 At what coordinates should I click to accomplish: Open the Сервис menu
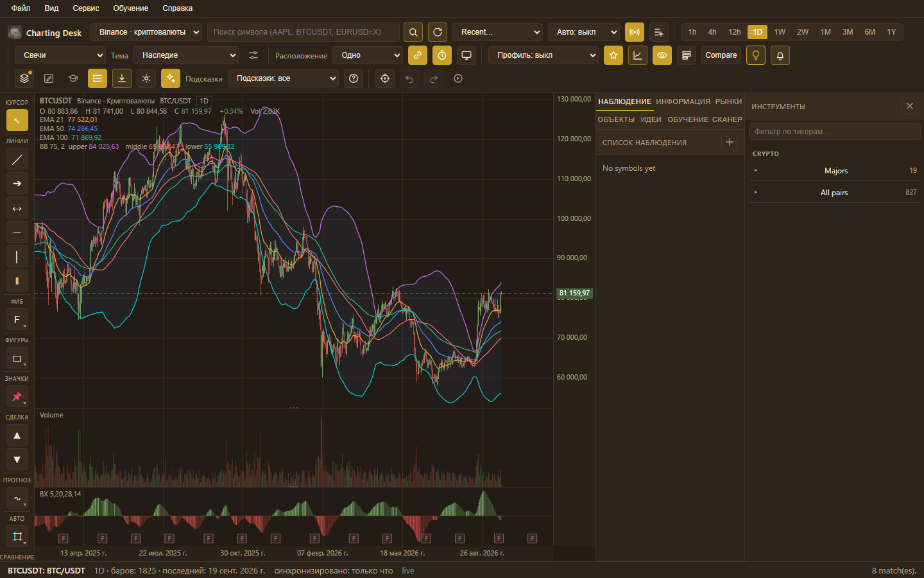(86, 8)
